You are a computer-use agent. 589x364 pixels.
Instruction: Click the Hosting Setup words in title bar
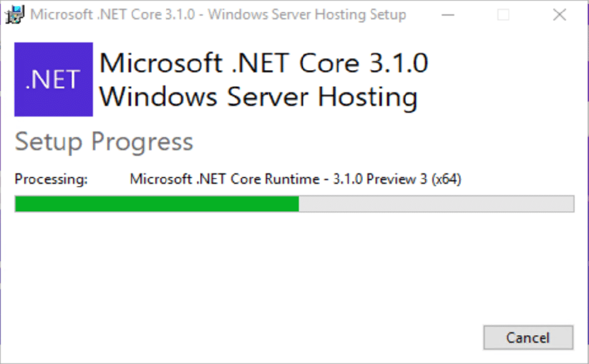(361, 14)
